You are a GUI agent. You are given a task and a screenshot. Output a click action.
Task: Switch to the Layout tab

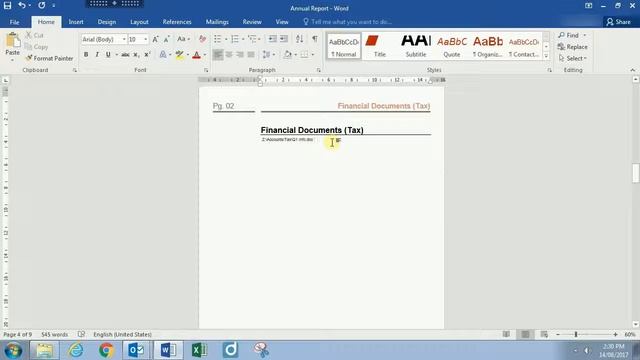point(139,22)
